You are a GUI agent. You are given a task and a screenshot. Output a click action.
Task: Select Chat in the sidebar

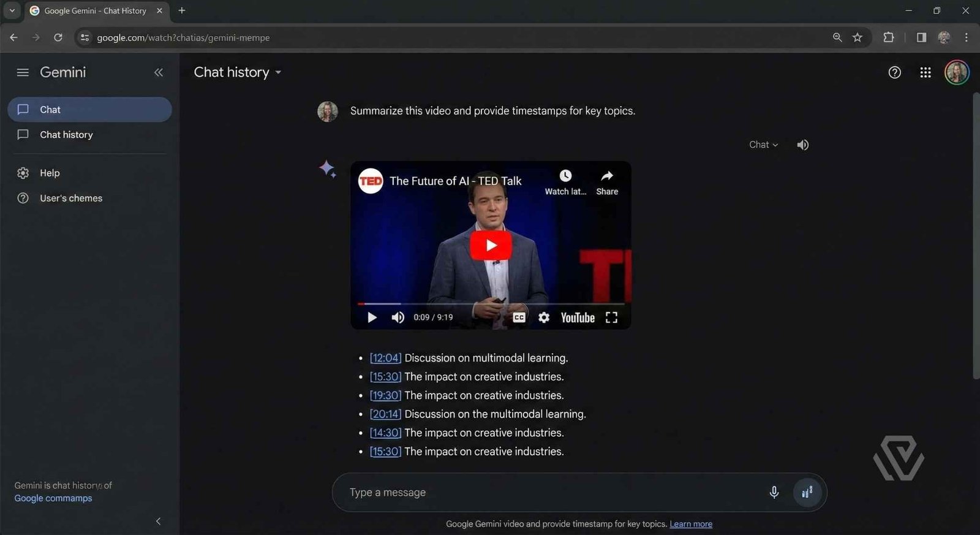click(x=89, y=110)
